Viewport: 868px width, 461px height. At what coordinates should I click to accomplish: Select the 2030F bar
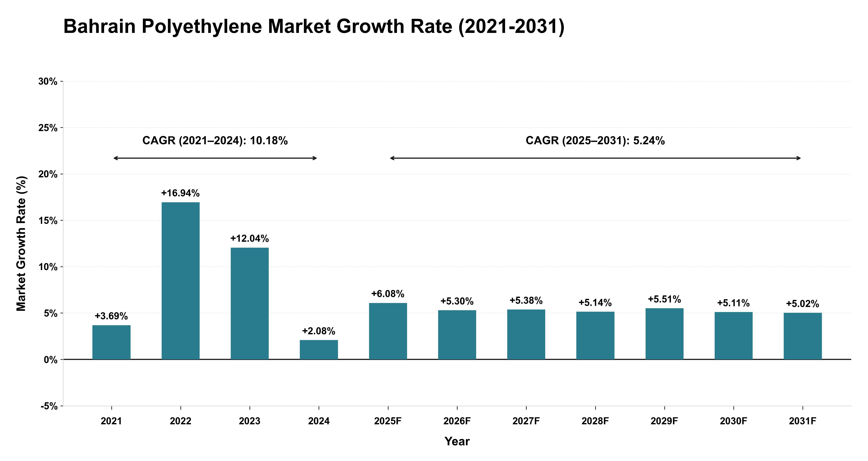pos(734,336)
